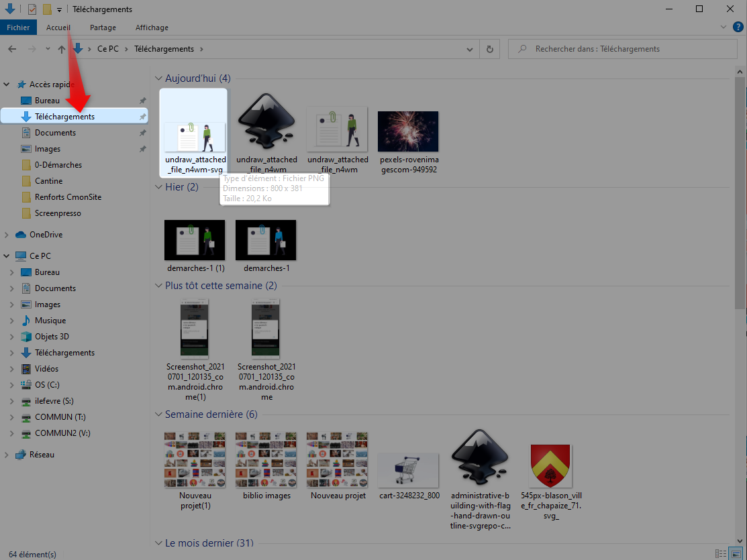Image resolution: width=747 pixels, height=560 pixels.
Task: Click the Ce PC breadcrumb in address bar
Action: [107, 49]
